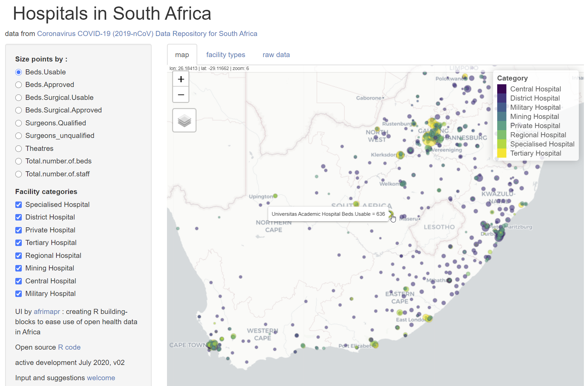Choose Beds.Surgical.Approved radio button
This screenshot has width=588, height=386.
19,110
